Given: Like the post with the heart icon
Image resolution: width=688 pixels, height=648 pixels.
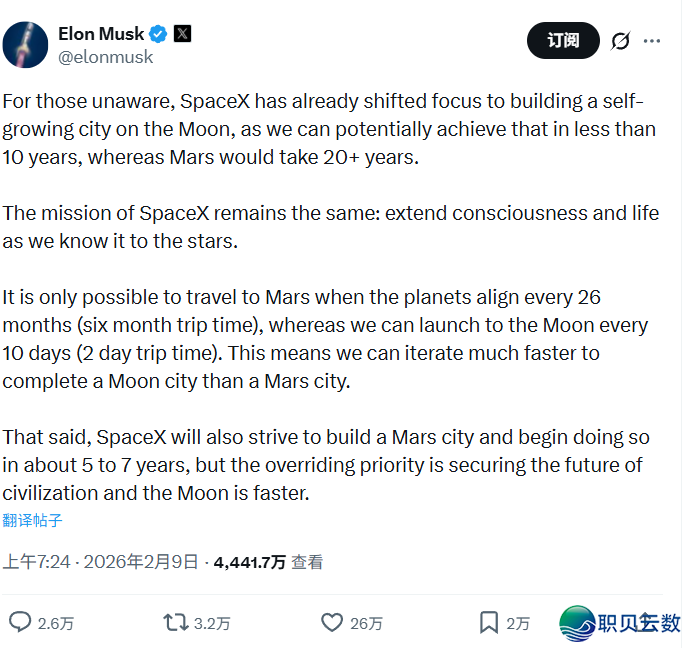Looking at the screenshot, I should 332,622.
